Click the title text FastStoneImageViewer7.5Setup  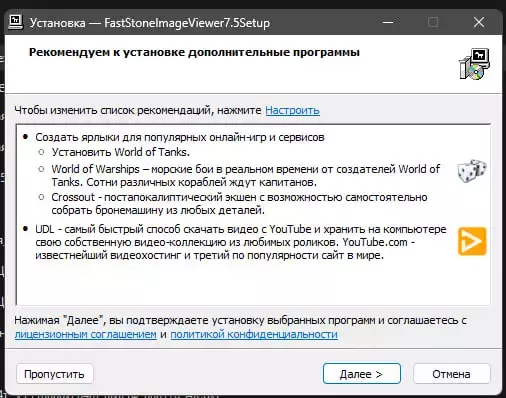coord(187,23)
